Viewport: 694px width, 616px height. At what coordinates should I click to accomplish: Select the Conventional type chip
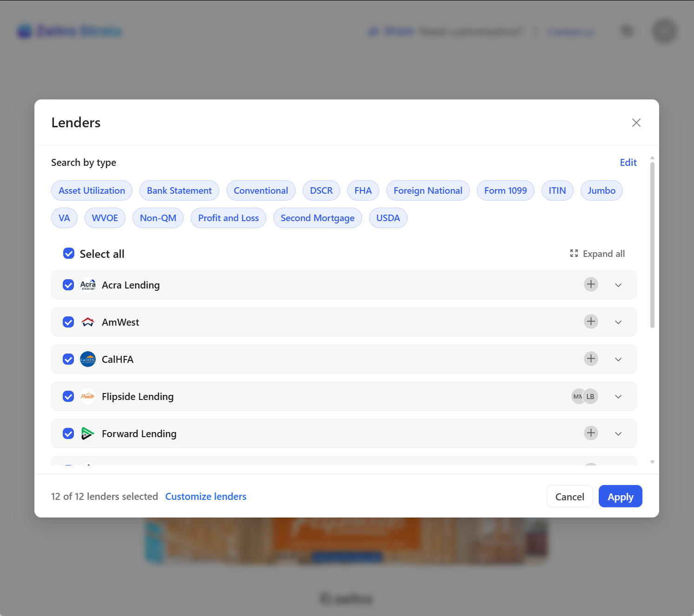tap(261, 190)
